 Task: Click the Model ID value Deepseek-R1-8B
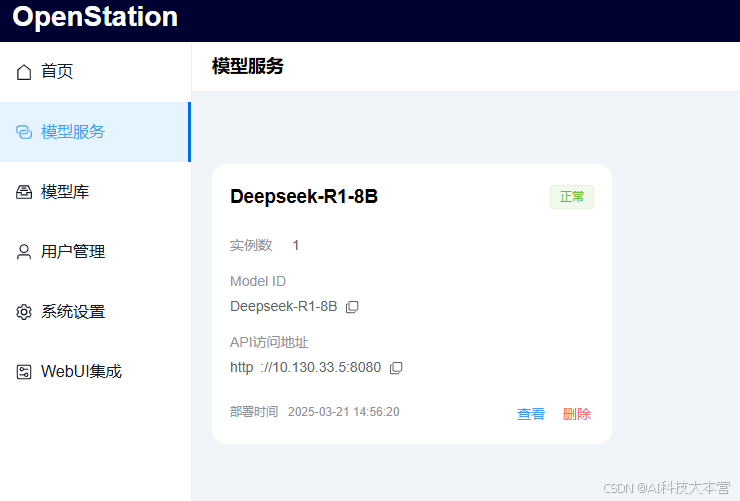point(284,307)
